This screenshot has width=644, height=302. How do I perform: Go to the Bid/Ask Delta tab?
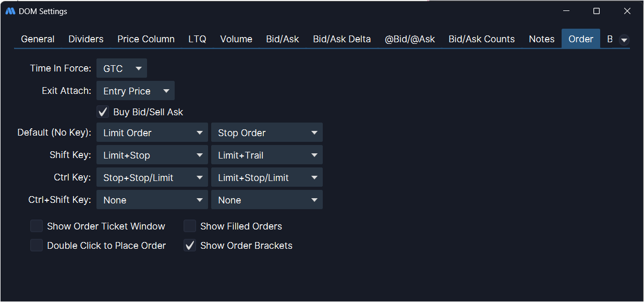click(x=342, y=39)
